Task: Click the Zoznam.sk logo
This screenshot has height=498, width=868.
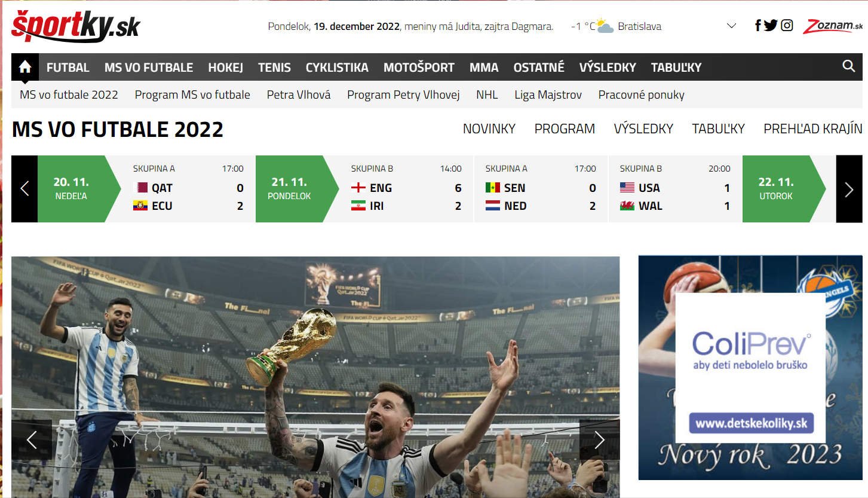Action: (x=833, y=26)
